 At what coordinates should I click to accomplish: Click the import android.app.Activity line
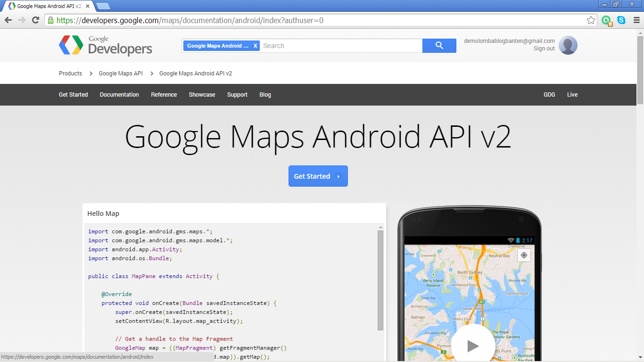click(x=135, y=249)
